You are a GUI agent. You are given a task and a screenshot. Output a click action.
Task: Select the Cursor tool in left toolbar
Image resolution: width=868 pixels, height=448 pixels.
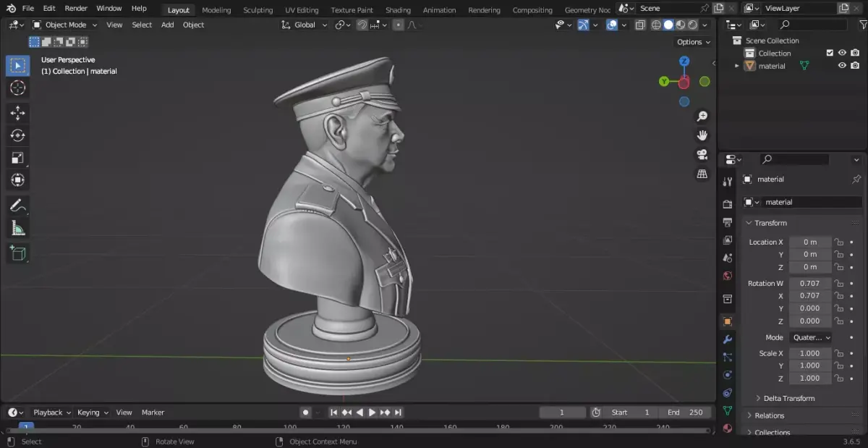(18, 88)
